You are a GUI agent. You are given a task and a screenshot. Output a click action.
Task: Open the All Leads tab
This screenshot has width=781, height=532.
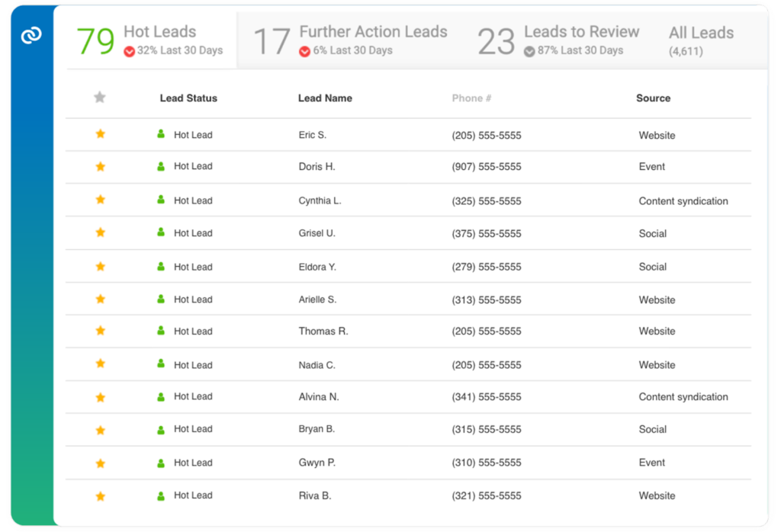click(x=700, y=40)
